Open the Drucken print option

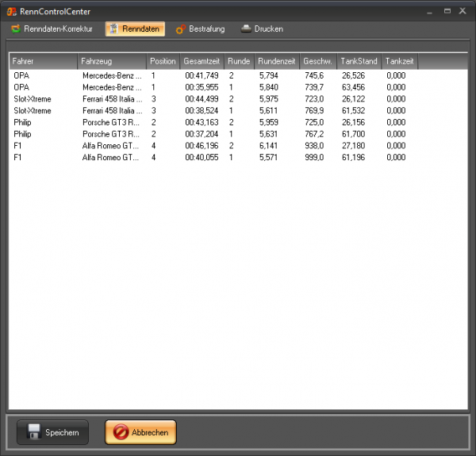coord(263,29)
